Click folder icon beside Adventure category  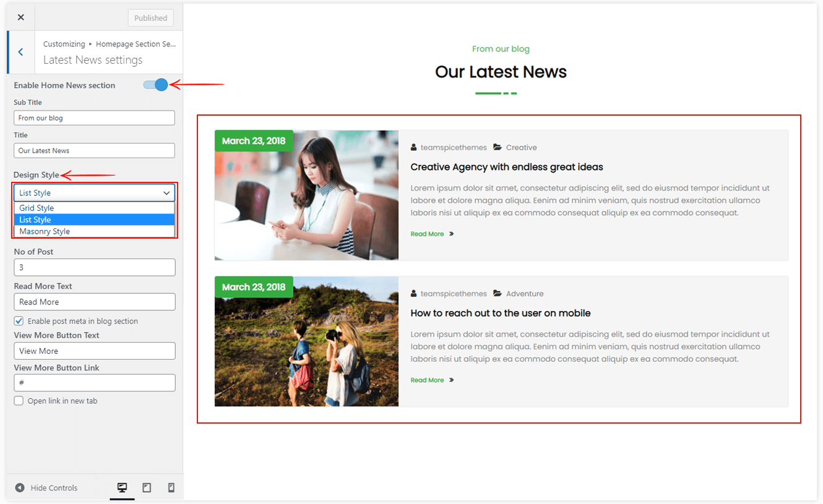pyautogui.click(x=498, y=293)
